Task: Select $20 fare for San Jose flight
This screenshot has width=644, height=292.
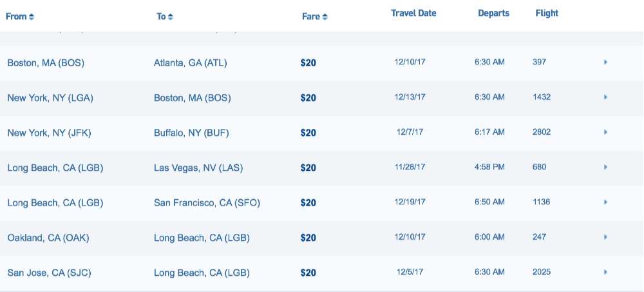Action: tap(308, 273)
